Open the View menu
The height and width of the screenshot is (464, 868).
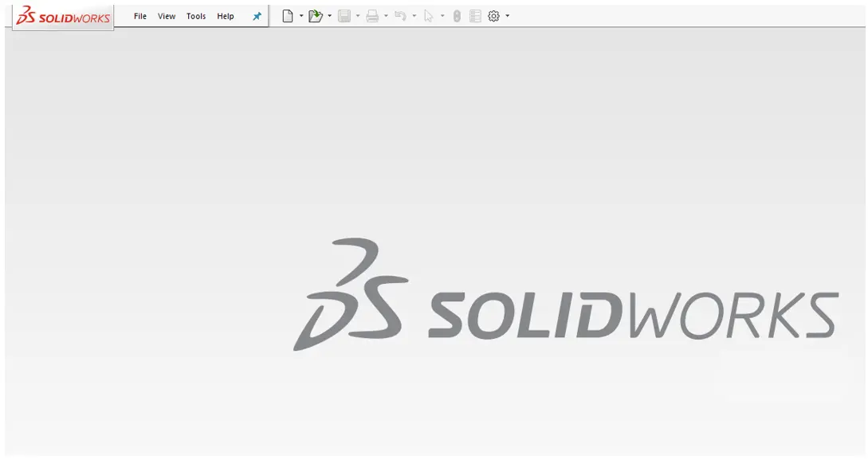click(x=167, y=16)
